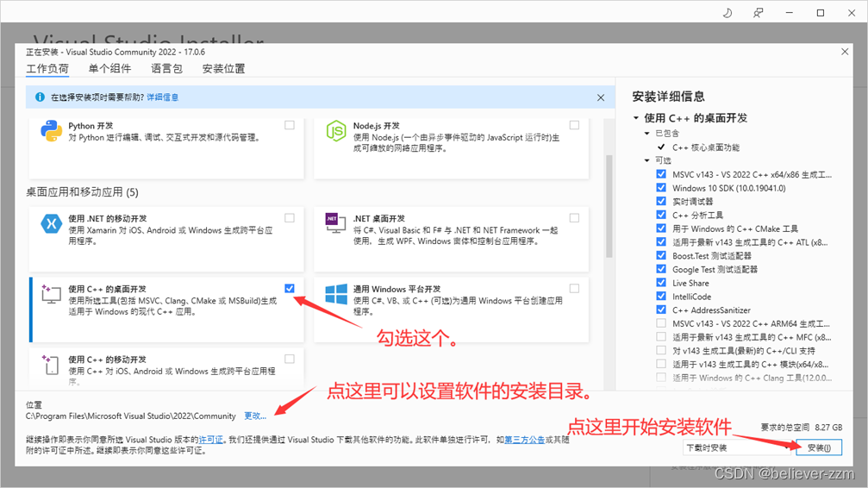
Task: Switch to the 单个组件 tab
Action: coord(109,69)
